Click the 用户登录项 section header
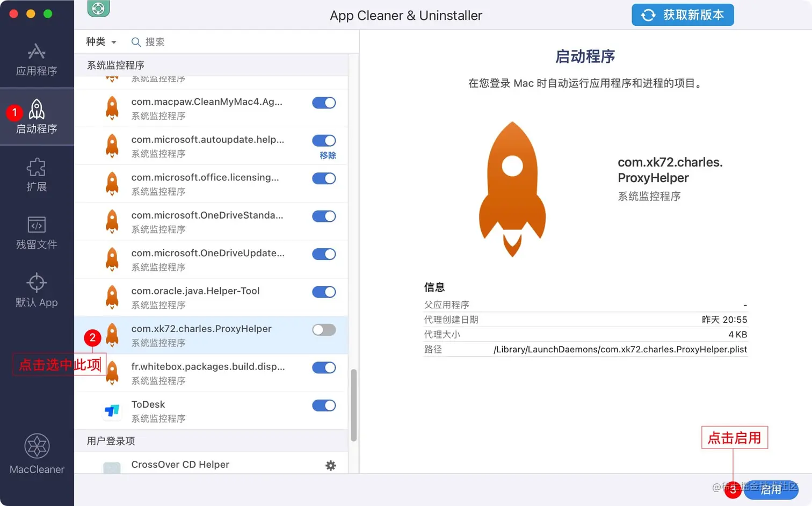 tap(111, 441)
